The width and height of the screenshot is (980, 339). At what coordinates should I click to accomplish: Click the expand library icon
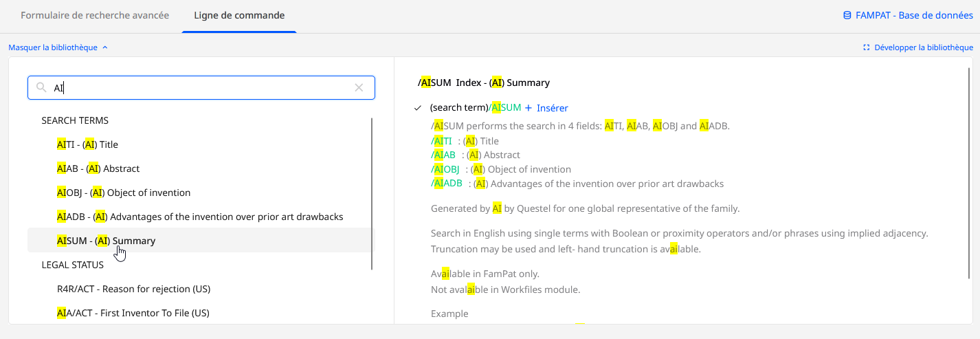pyautogui.click(x=867, y=47)
